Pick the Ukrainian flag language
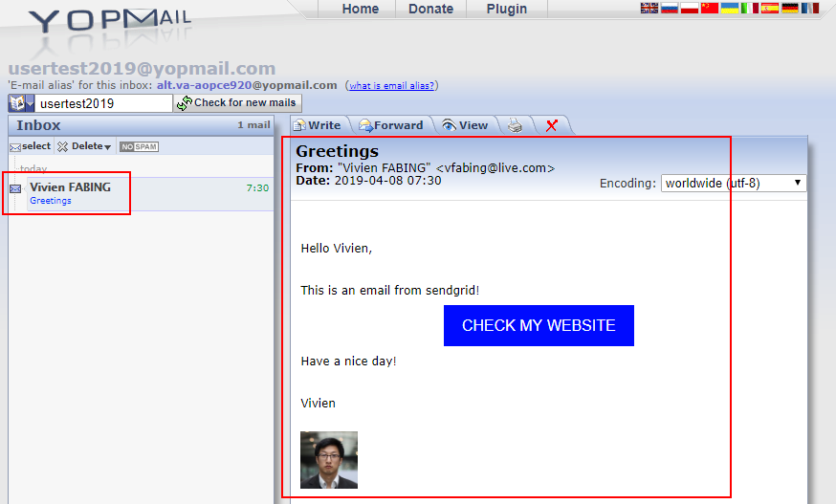Image resolution: width=836 pixels, height=504 pixels. (x=730, y=8)
